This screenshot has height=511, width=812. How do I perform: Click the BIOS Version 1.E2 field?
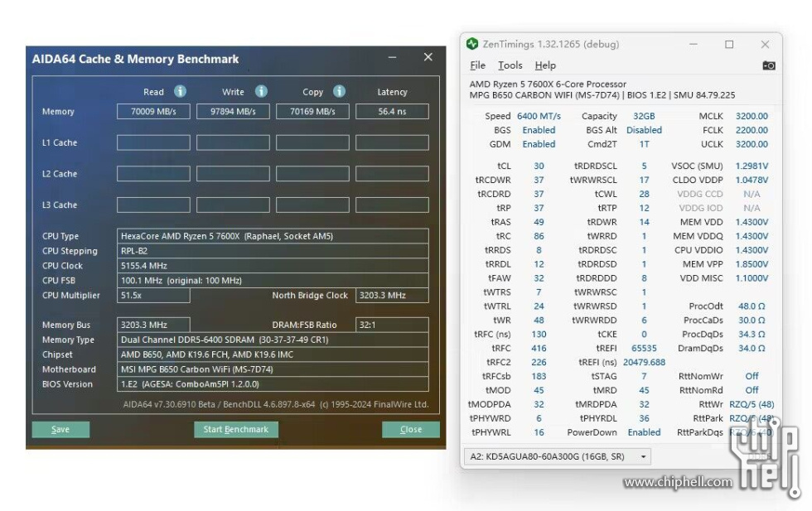[273, 384]
